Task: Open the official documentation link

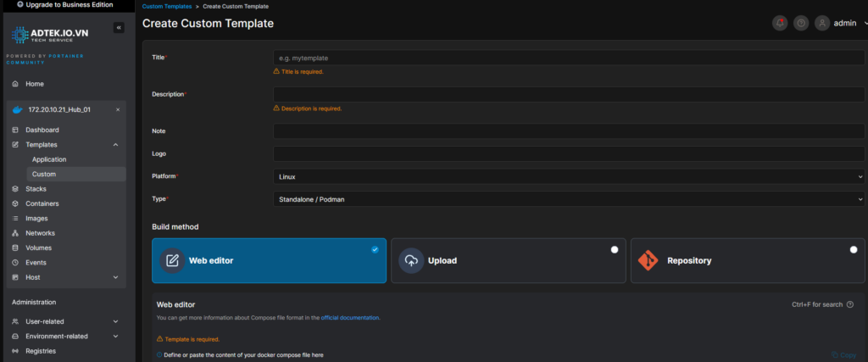Action: coord(350,318)
